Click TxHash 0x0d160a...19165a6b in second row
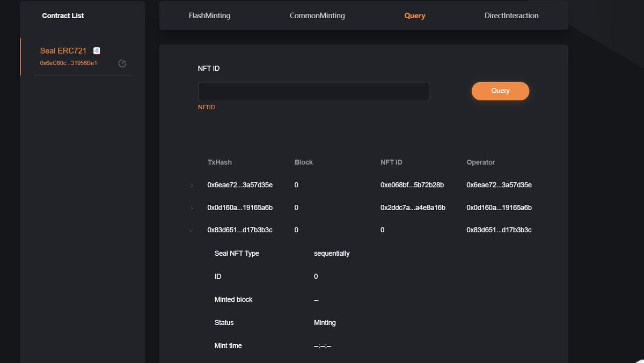Screen dimensions: 644x363 (x=240, y=208)
